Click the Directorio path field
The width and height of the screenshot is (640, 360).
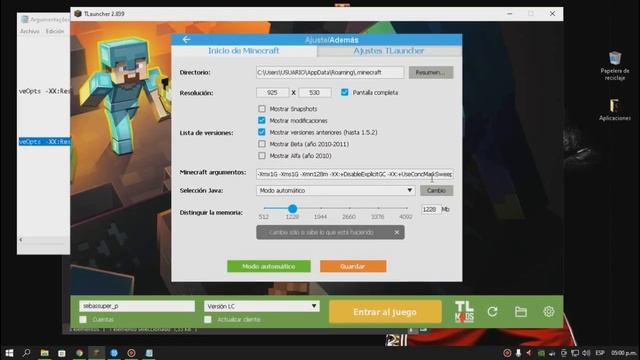point(330,73)
